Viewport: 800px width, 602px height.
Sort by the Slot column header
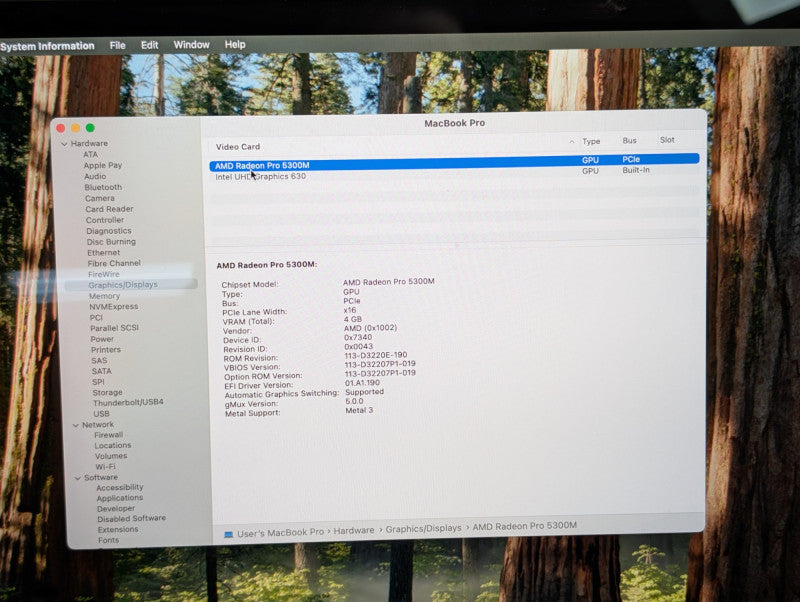pyautogui.click(x=667, y=140)
